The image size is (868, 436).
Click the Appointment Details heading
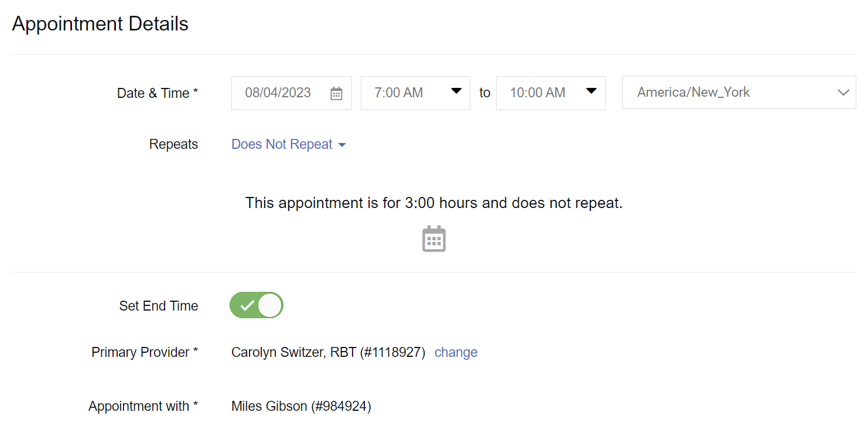click(x=100, y=24)
